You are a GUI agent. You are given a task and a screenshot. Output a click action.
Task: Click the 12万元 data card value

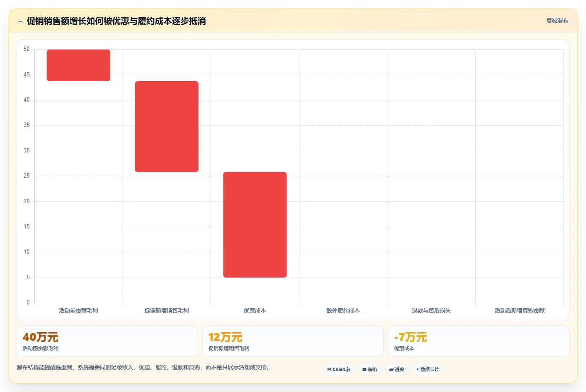(x=226, y=337)
